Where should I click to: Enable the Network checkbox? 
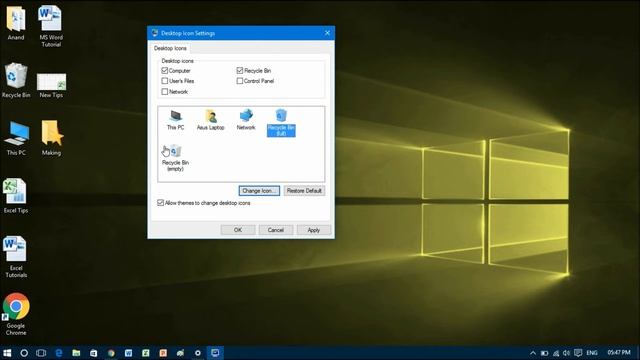click(x=165, y=92)
